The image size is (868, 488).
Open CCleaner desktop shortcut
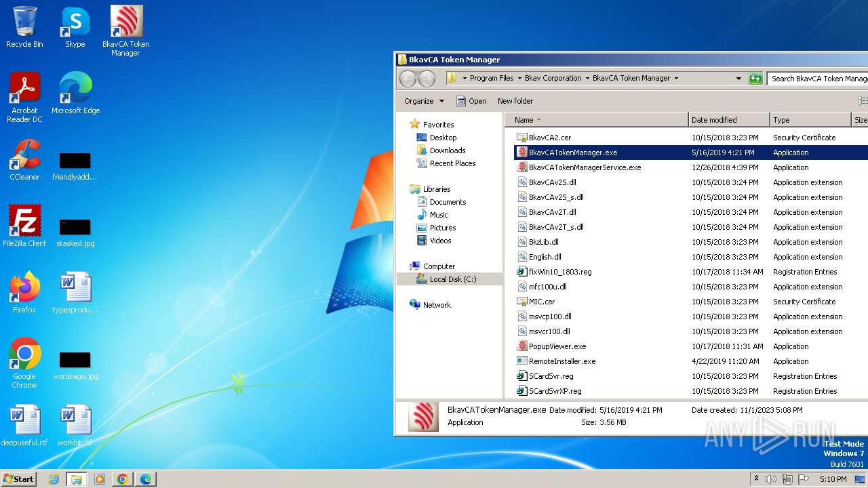pos(24,160)
